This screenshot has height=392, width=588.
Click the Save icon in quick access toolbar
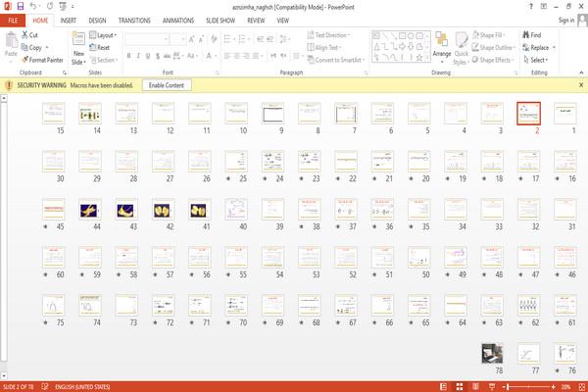coord(21,7)
